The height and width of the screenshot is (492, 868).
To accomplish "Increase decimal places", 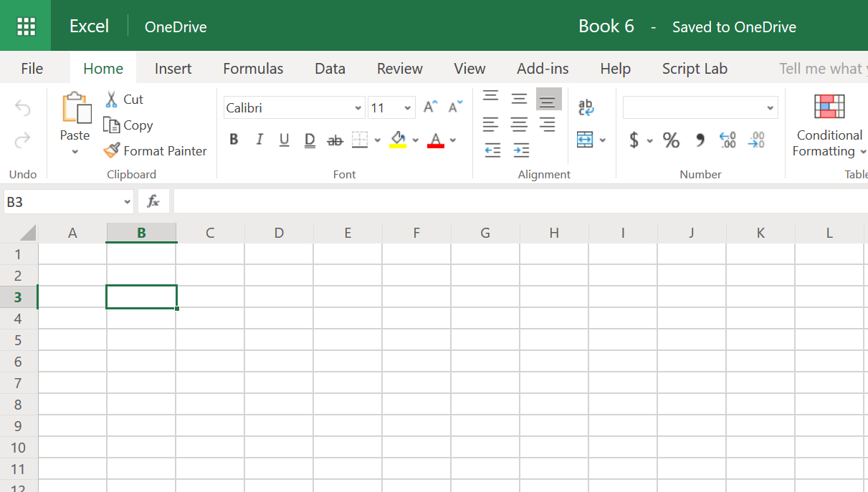I will 728,140.
